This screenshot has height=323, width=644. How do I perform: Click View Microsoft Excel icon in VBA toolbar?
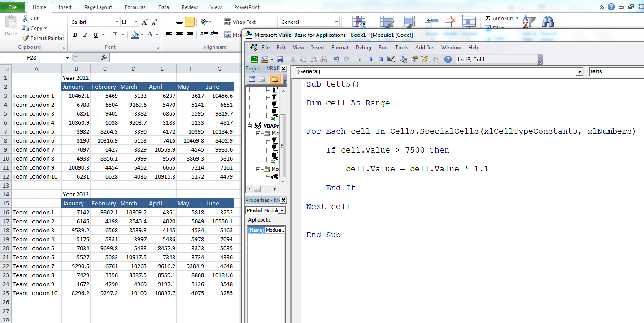[254, 59]
